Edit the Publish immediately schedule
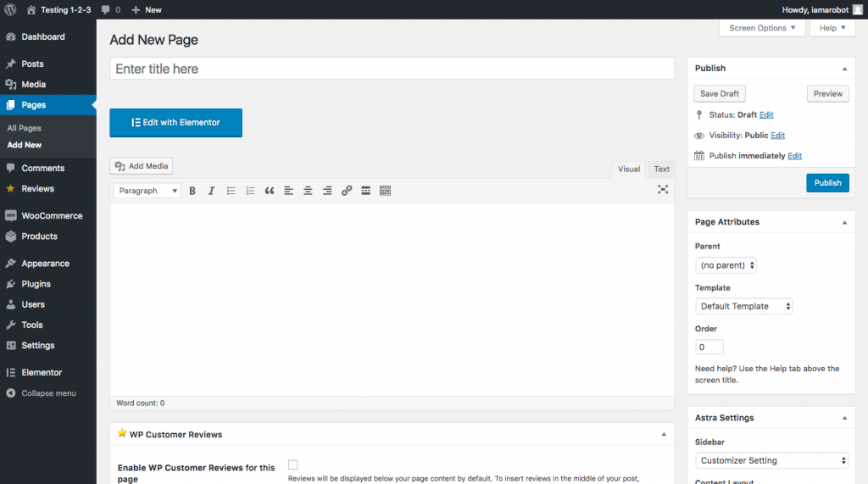Image resolution: width=868 pixels, height=484 pixels. (x=794, y=156)
